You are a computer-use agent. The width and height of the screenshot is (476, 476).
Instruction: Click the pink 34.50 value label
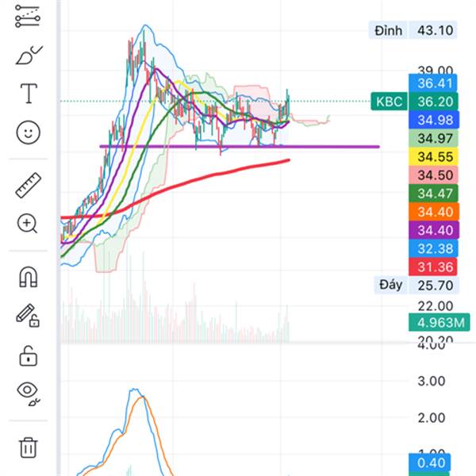pyautogui.click(x=433, y=175)
